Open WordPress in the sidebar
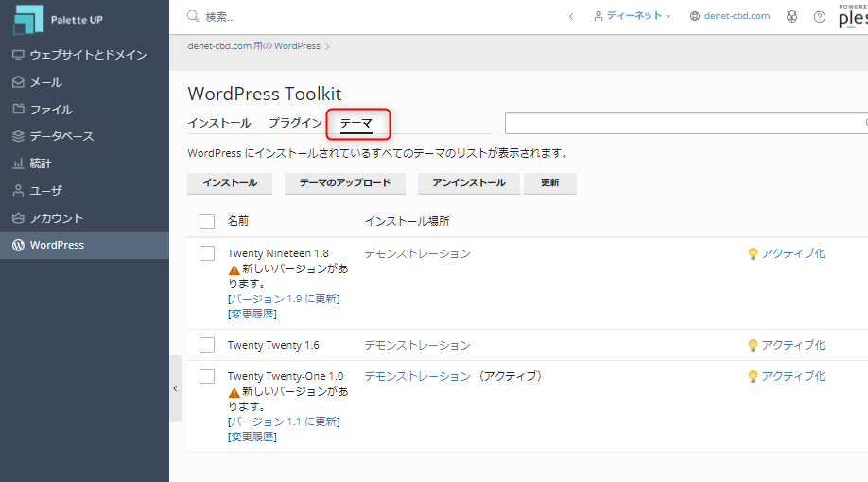This screenshot has width=868, height=482. pyautogui.click(x=84, y=245)
